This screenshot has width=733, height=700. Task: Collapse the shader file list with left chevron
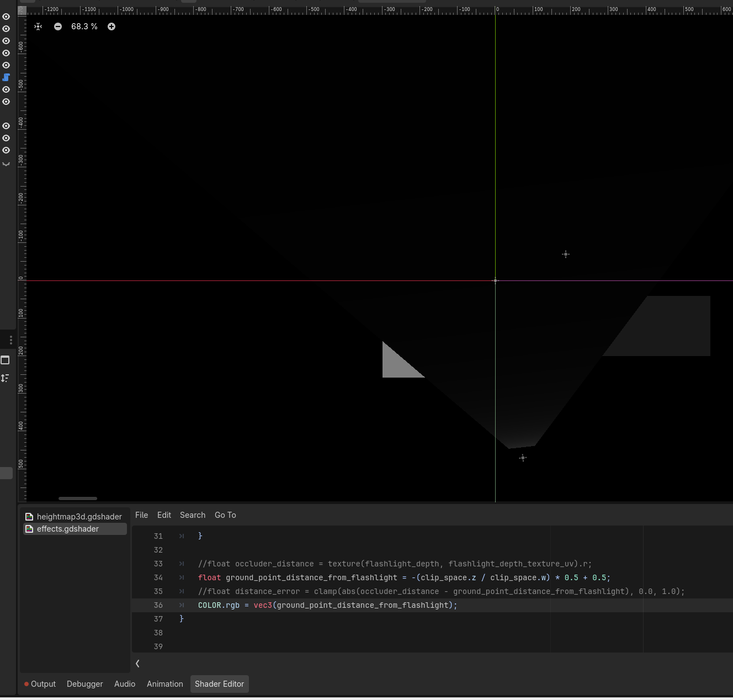(137, 664)
